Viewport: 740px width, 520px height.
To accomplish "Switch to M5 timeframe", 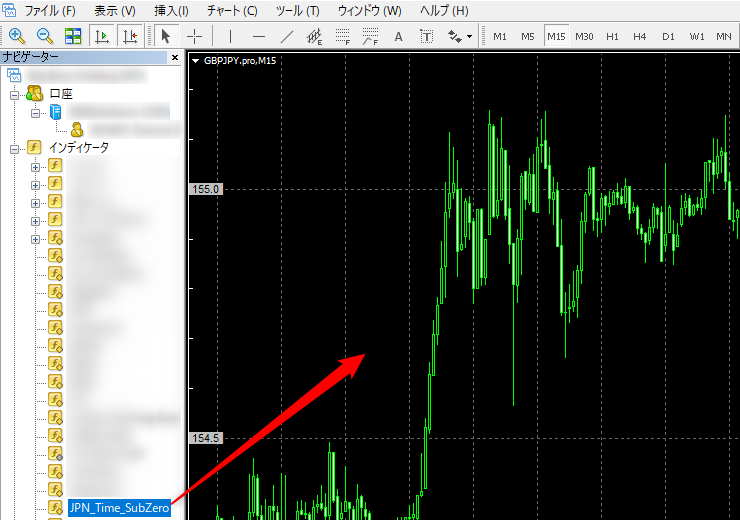I will coord(528,36).
